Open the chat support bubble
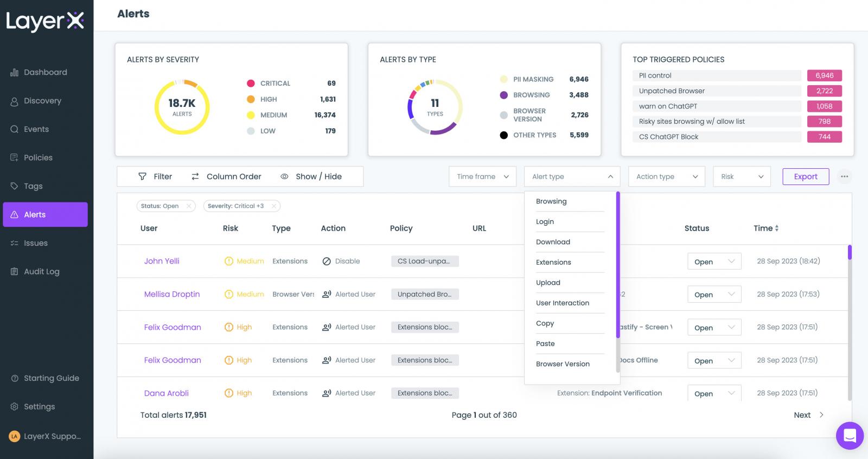 point(850,435)
